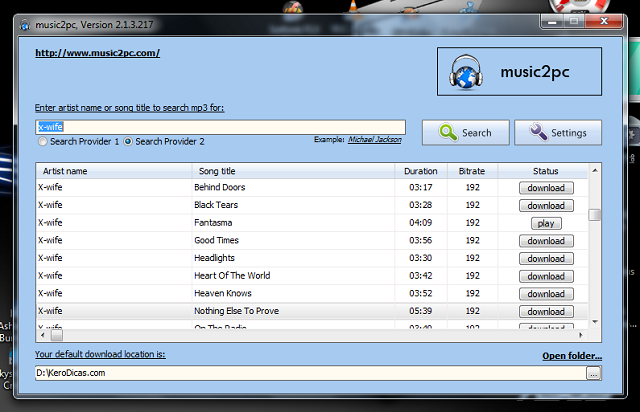The width and height of the screenshot is (640, 412).
Task: Download the song Black Tears
Action: pyautogui.click(x=546, y=205)
